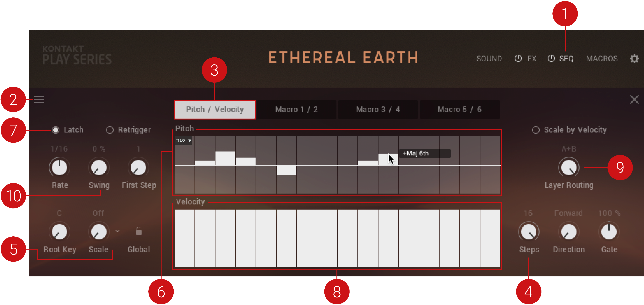
Task: Click the Root Key value C
Action: [59, 213]
